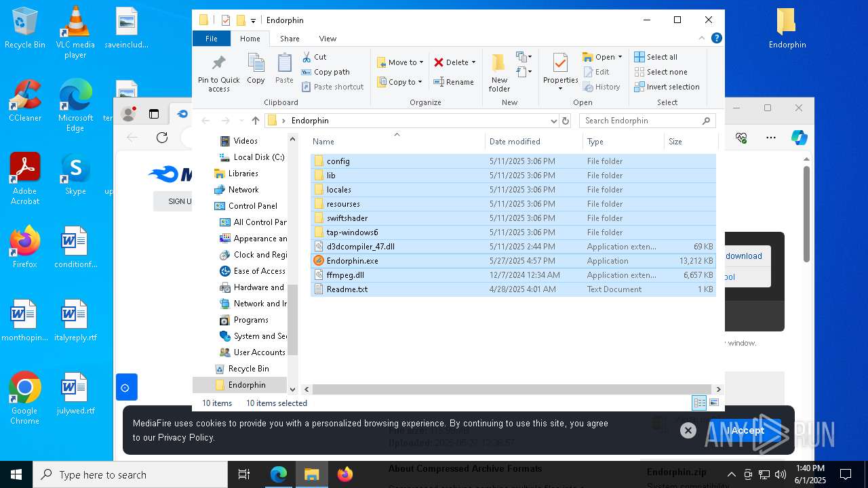
Task: Open Explorer Help question mark icon
Action: coord(716,39)
